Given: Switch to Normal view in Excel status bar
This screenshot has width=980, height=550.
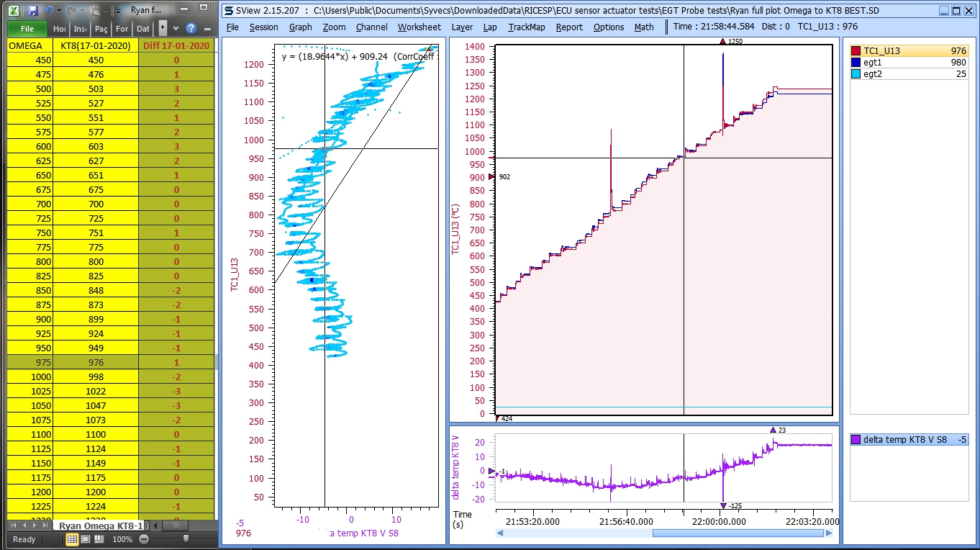Looking at the screenshot, I should (x=72, y=539).
